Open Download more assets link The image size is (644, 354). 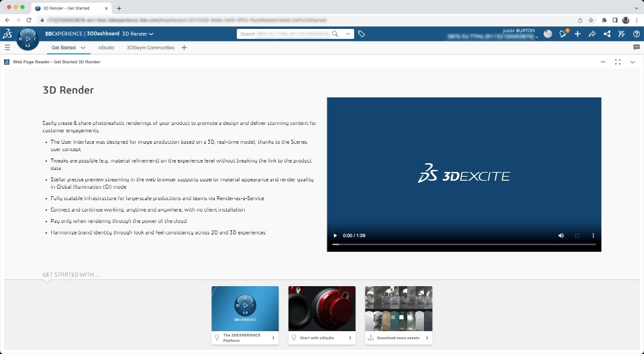(x=398, y=338)
